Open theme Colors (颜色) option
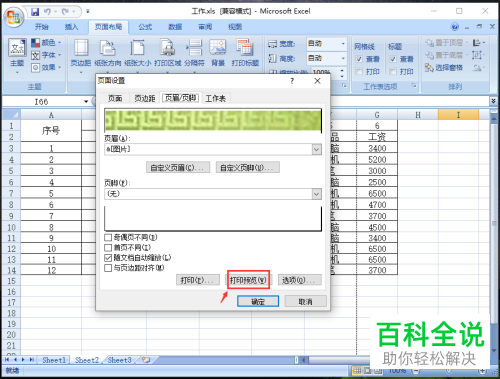The image size is (500, 379). tap(46, 43)
